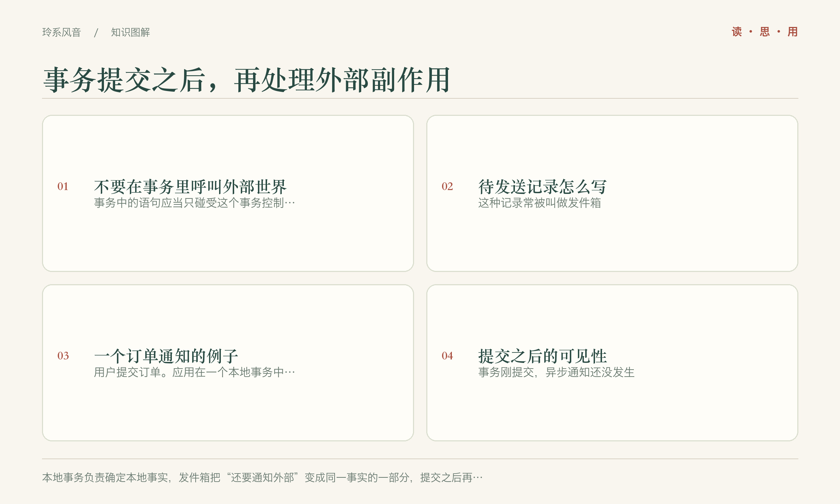Click the main title 事务提交之后，再处理外部副作用

[247, 80]
